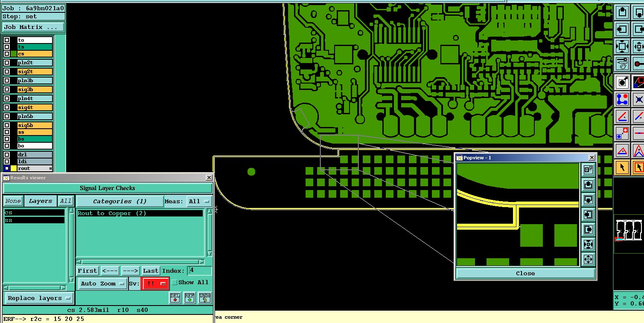Select the None tab in Results viewer
The height and width of the screenshot is (323, 644).
point(13,201)
